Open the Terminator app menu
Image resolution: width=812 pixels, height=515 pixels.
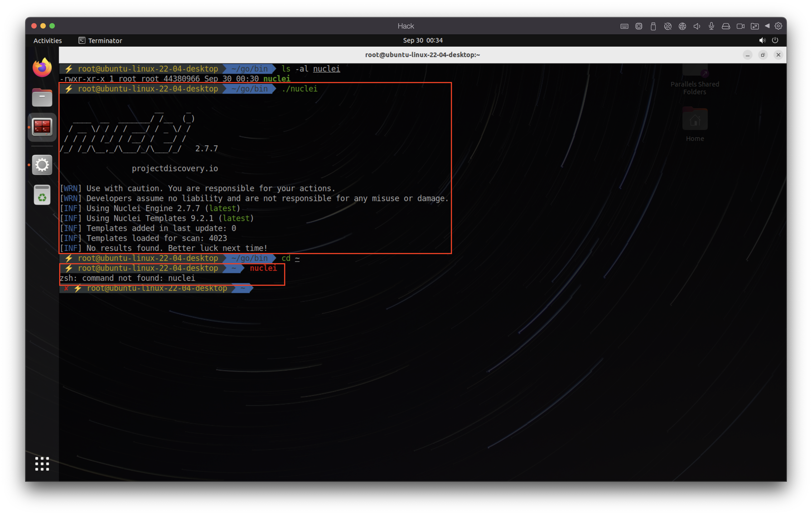pos(100,41)
